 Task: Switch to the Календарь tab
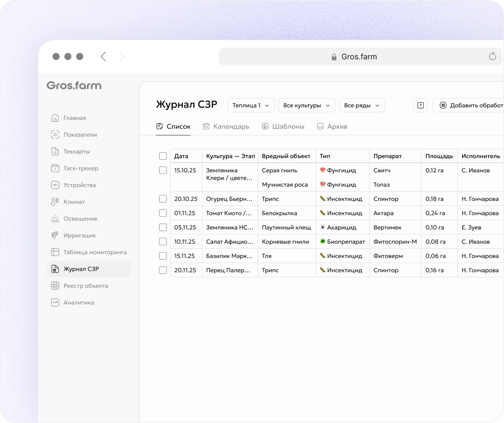pyautogui.click(x=226, y=126)
